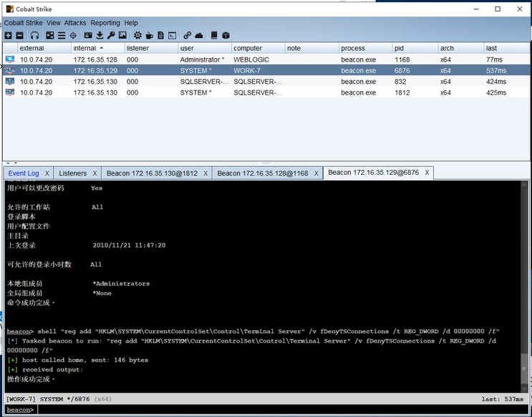Screen dimensions: 532x417
Task: Open the Cobalt Strike menu
Action: [x=24, y=23]
